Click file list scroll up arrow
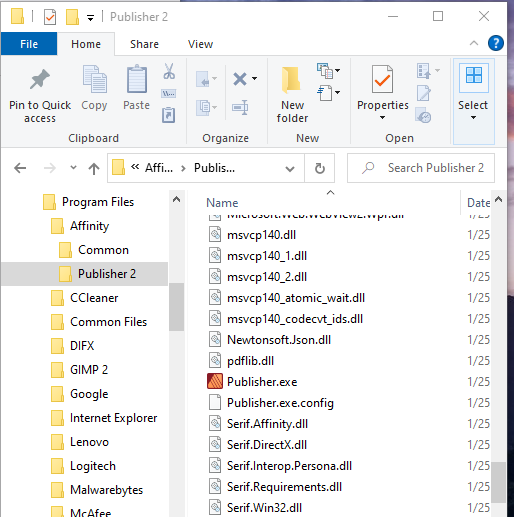Screen dimensions: 514x517 [498, 199]
